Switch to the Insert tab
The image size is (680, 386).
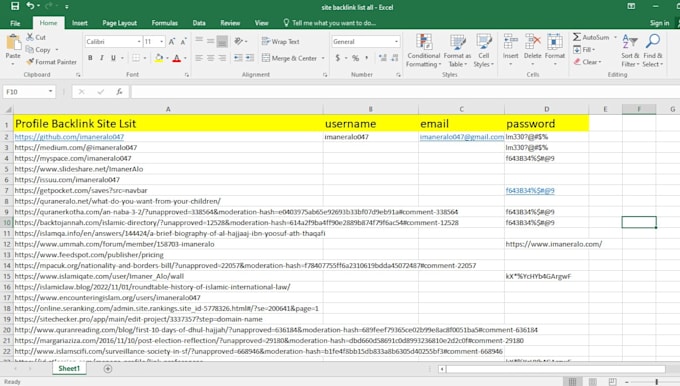pos(80,23)
